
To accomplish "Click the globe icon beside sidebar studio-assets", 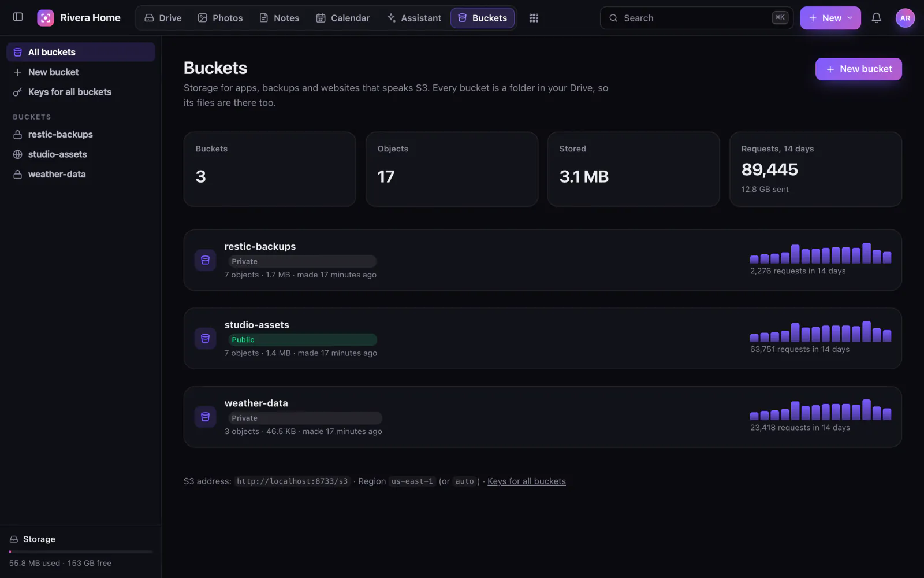I will tap(18, 154).
